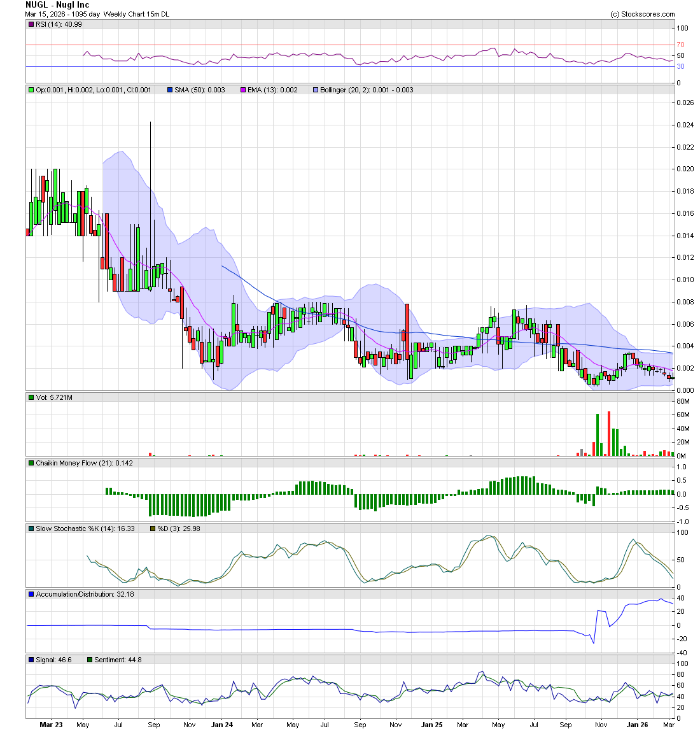Click the Accumulation/Distribution: 32.18 label
This screenshot has width=700, height=738.
pyautogui.click(x=85, y=595)
